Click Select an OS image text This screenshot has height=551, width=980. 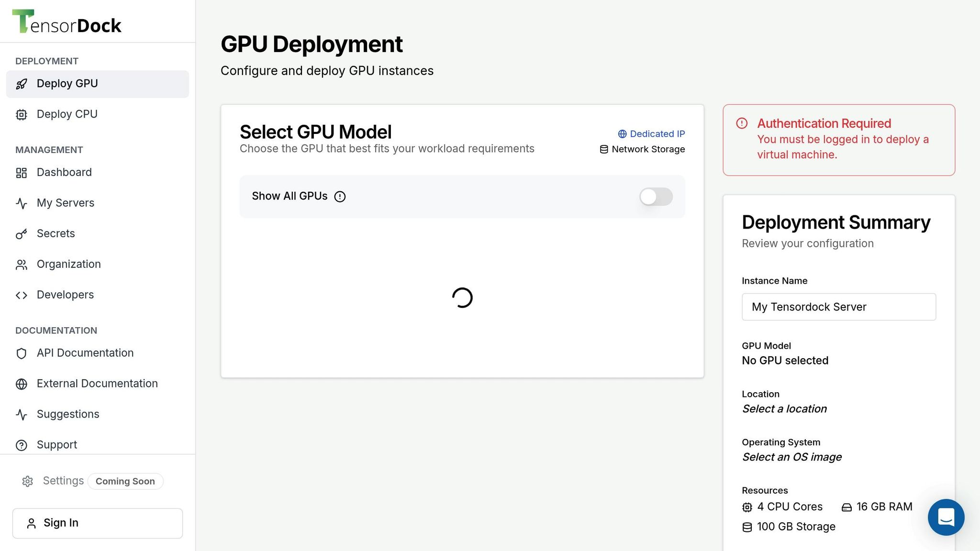point(792,457)
